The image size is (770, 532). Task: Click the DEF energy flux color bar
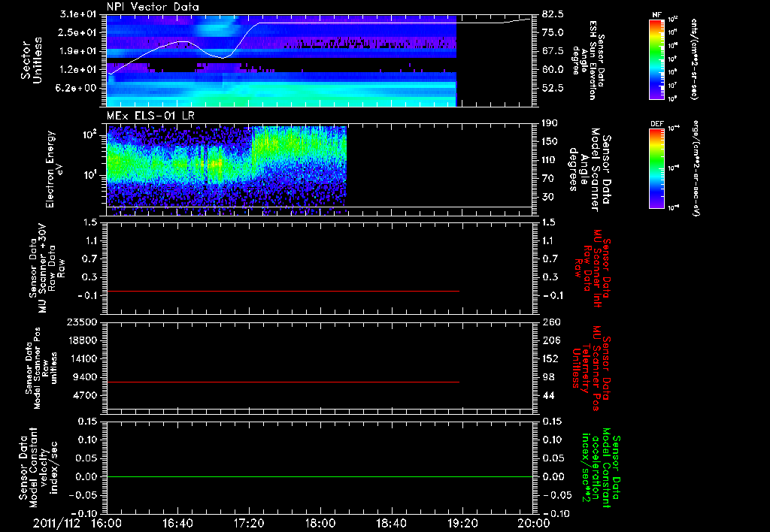656,168
